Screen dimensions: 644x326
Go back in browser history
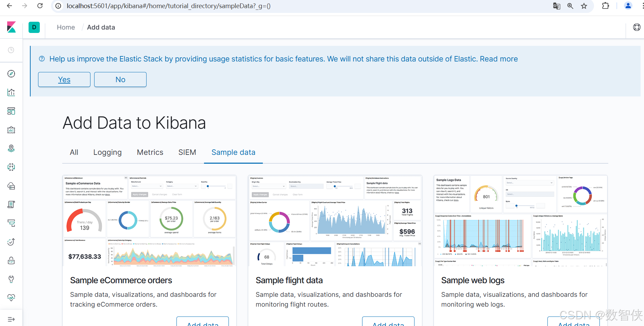tap(10, 6)
